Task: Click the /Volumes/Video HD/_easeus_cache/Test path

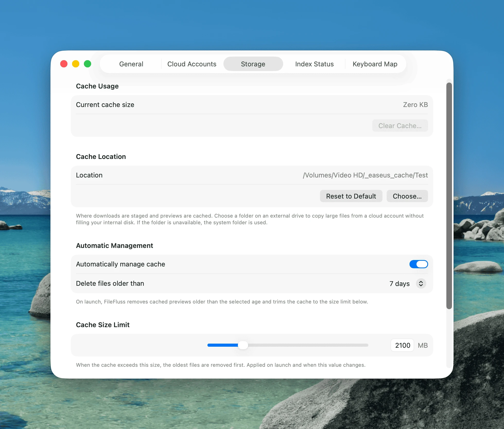Action: (365, 175)
